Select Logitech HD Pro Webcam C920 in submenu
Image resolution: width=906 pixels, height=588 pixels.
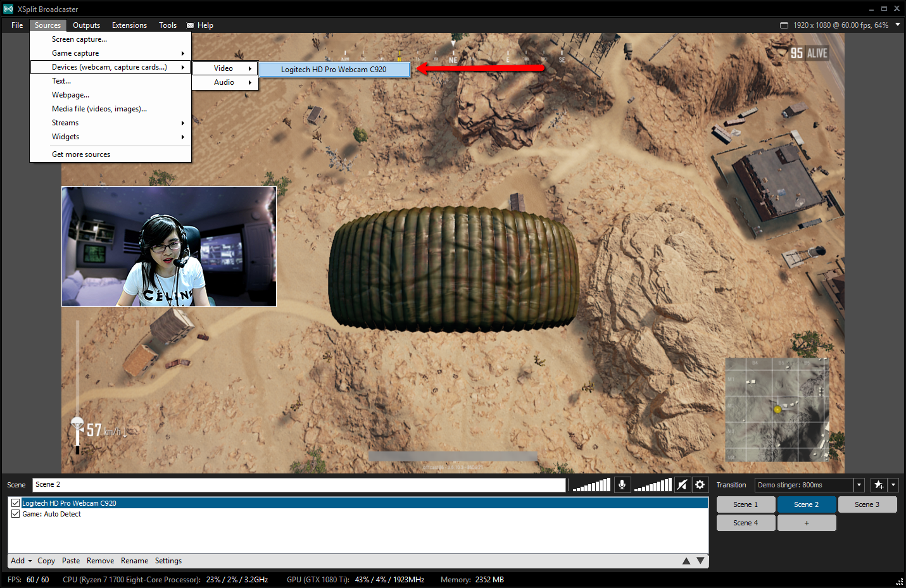(334, 70)
